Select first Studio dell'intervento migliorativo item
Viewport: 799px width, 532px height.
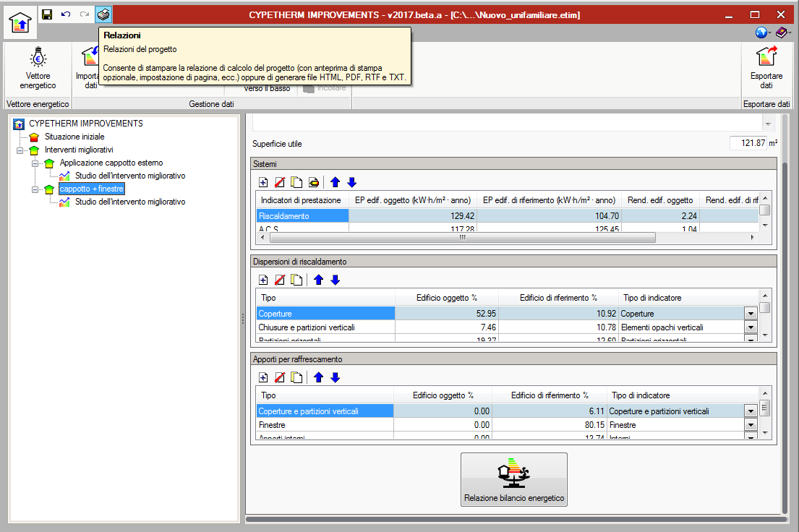coord(130,176)
